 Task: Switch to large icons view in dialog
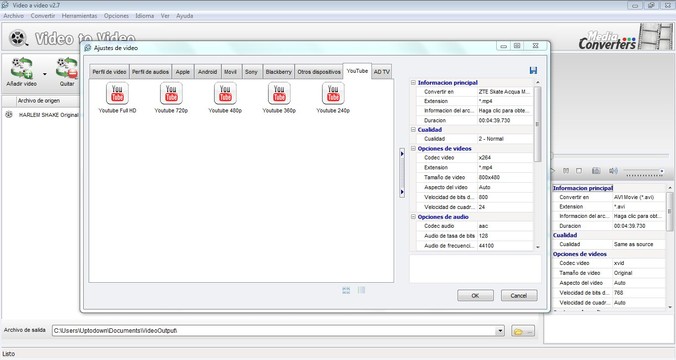tap(346, 290)
